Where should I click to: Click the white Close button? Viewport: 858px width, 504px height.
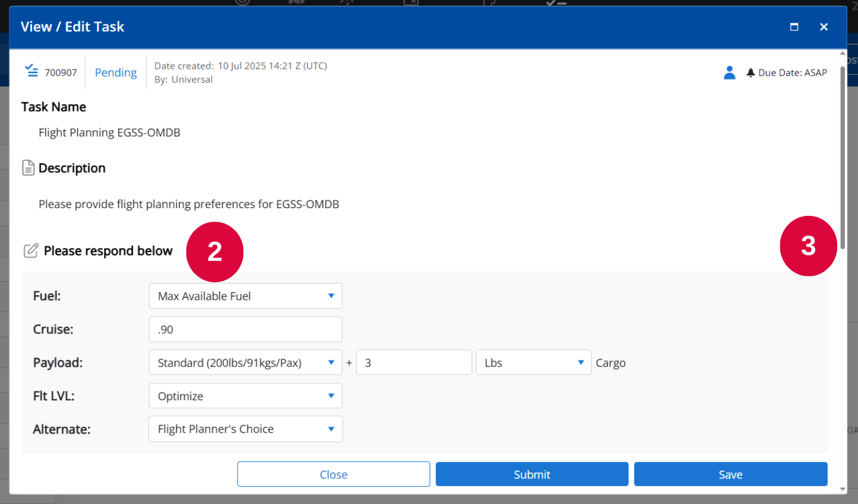tap(333, 474)
